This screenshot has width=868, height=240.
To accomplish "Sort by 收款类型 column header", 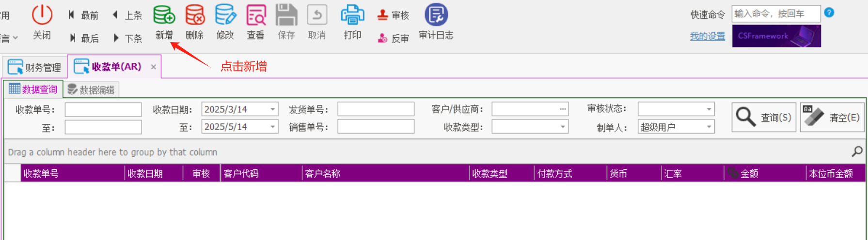I will point(502,173).
